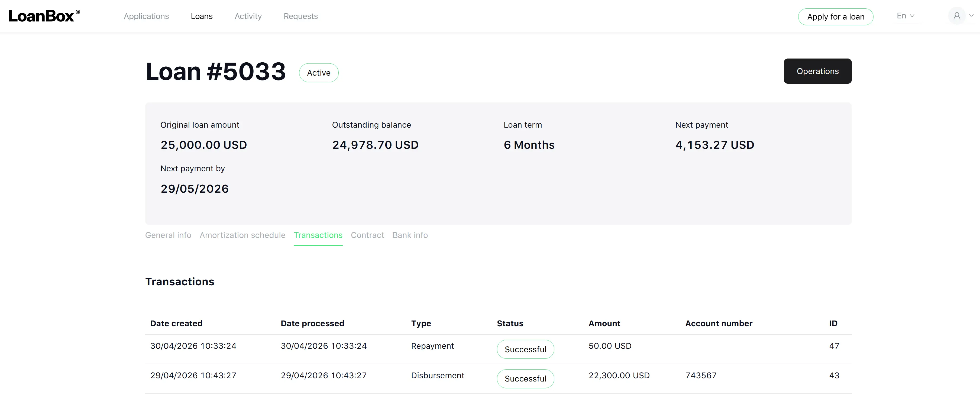Open the Requests navigation item
The width and height of the screenshot is (980, 401).
click(300, 16)
